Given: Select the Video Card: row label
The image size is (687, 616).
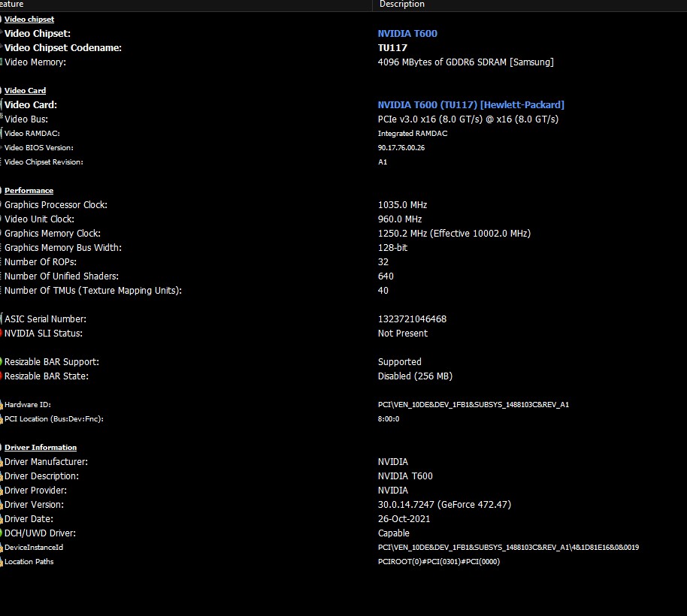Looking at the screenshot, I should click(x=31, y=105).
